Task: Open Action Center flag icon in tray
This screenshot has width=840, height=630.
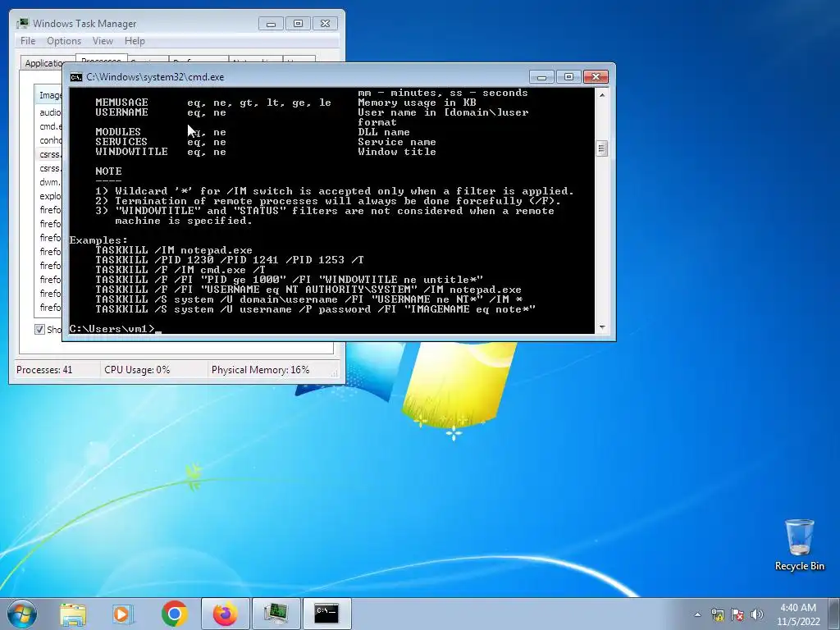Action: point(737,614)
